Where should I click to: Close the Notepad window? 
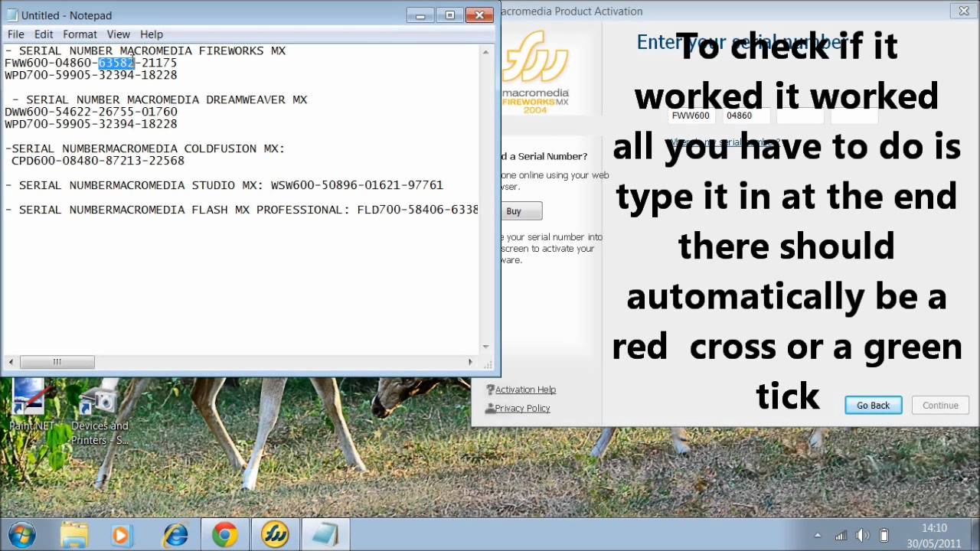click(x=480, y=15)
